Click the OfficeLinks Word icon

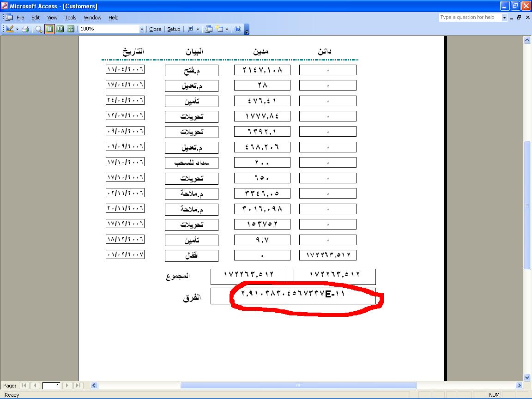pyautogui.click(x=190, y=29)
